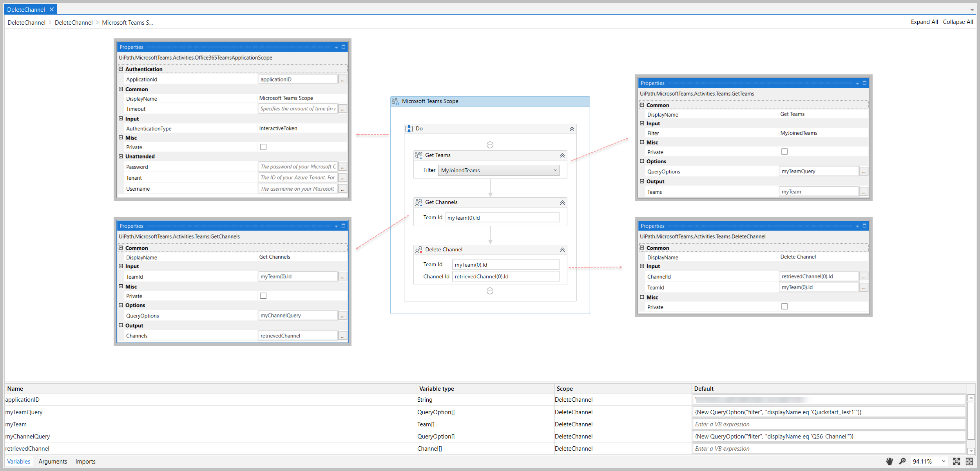This screenshot has width=980, height=471.
Task: Click first DeleteChannel breadcrumb
Action: pyautogui.click(x=27, y=23)
